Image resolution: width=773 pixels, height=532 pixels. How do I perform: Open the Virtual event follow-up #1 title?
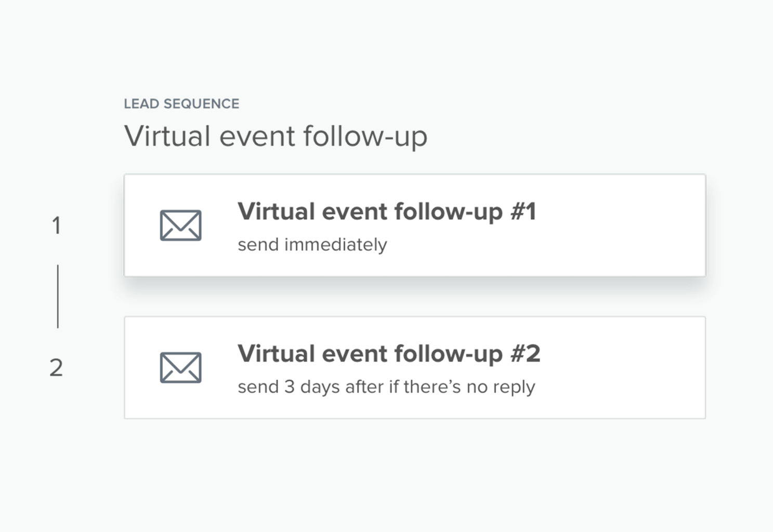click(x=387, y=212)
